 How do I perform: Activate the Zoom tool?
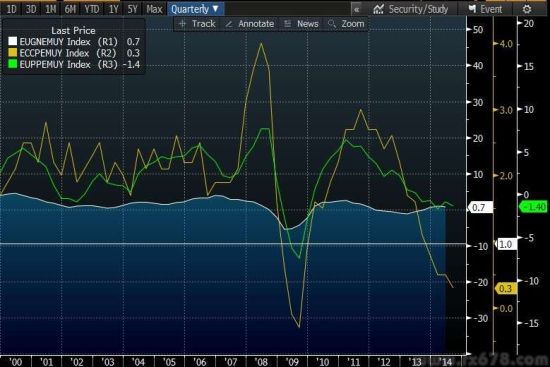[x=346, y=24]
